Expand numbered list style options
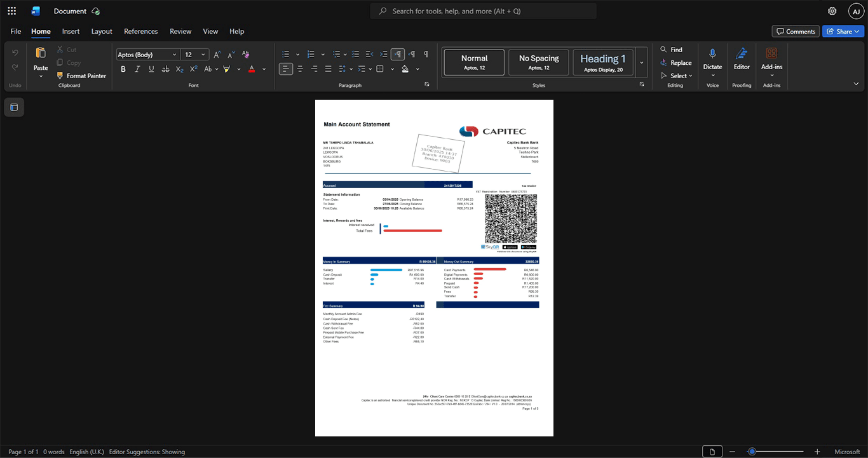 (x=323, y=55)
